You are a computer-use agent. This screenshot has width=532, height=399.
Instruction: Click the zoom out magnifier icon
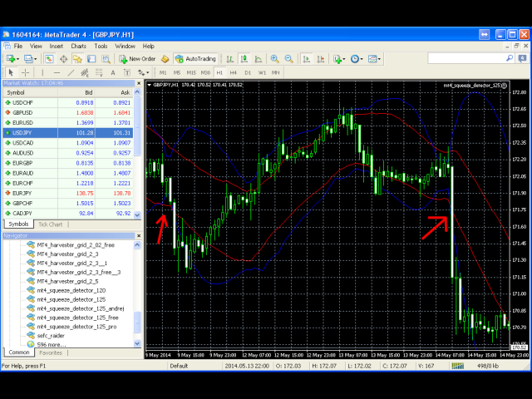[288, 59]
